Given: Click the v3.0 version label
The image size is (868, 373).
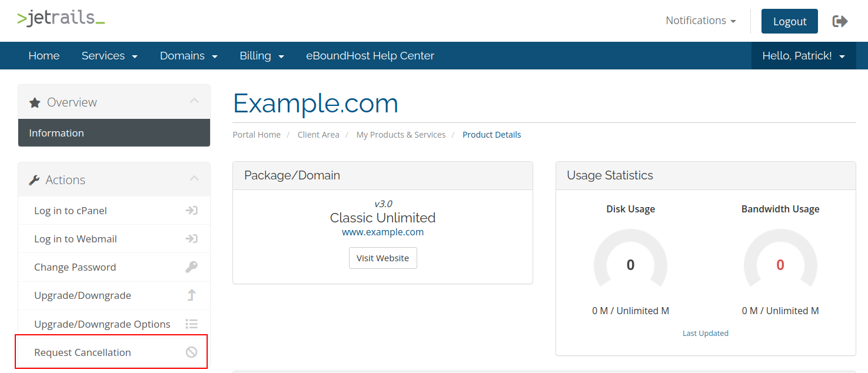Looking at the screenshot, I should pyautogui.click(x=383, y=204).
